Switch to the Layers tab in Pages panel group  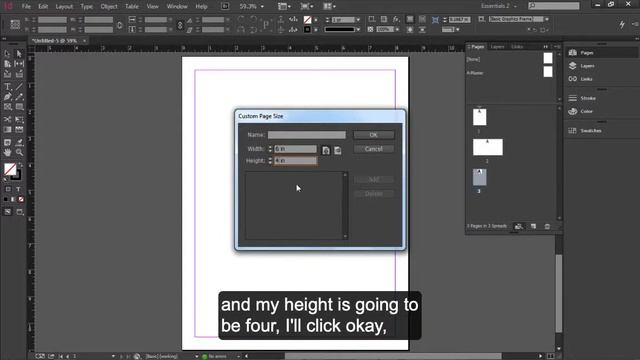497,47
